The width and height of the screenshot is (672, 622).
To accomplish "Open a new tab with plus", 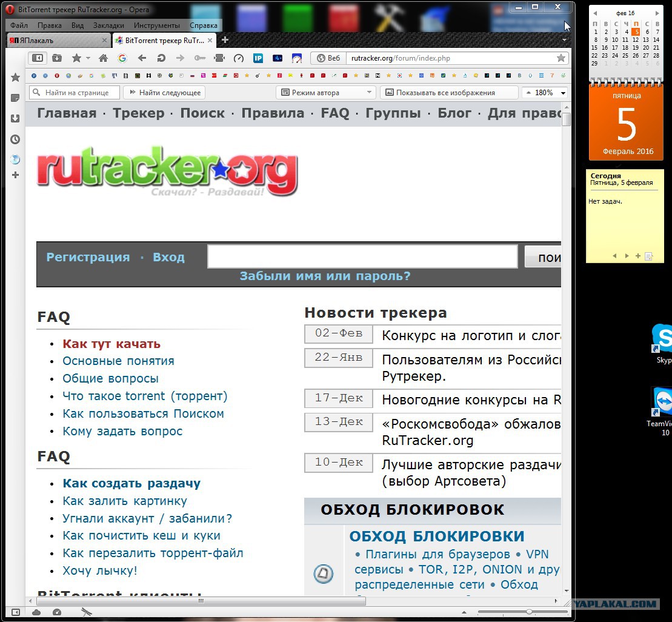I will pyautogui.click(x=225, y=40).
